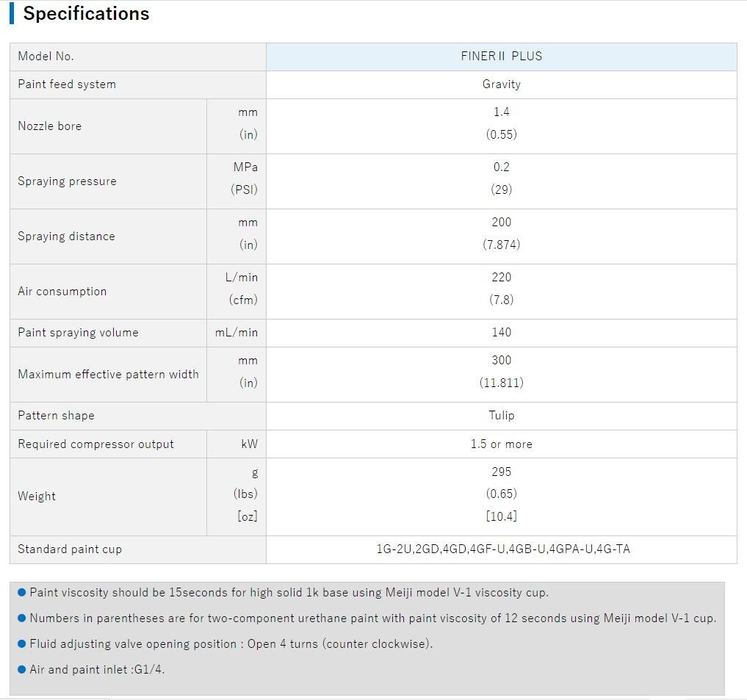This screenshot has width=747, height=700.
Task: Click the [10.4] ounce weight value
Action: (x=501, y=516)
